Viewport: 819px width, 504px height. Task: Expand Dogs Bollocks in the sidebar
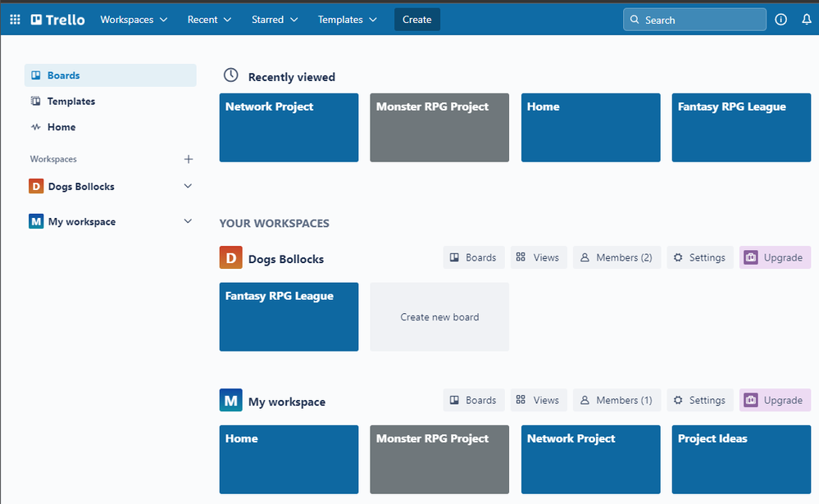[x=188, y=186]
